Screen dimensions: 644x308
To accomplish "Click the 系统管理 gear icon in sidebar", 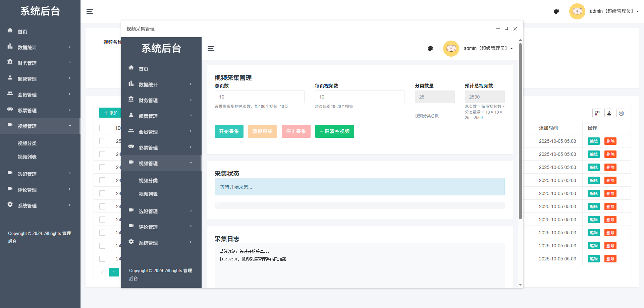I will click(x=10, y=204).
